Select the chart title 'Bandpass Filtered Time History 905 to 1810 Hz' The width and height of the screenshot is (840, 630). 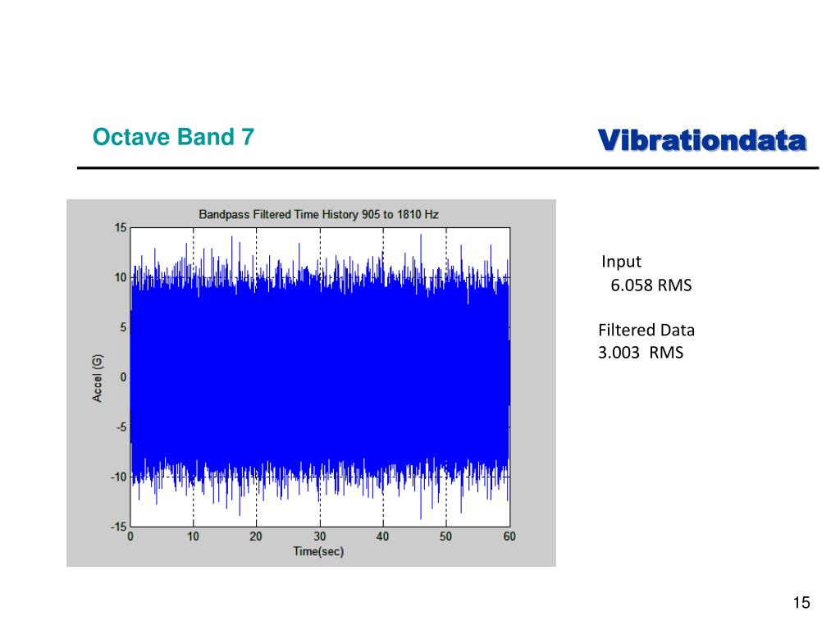point(319,214)
